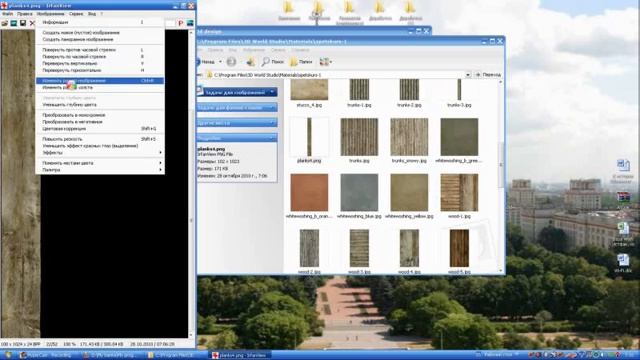The image size is (640, 360).
Task: Select Уменьшить эффект красных глаз entry
Action: point(100,146)
